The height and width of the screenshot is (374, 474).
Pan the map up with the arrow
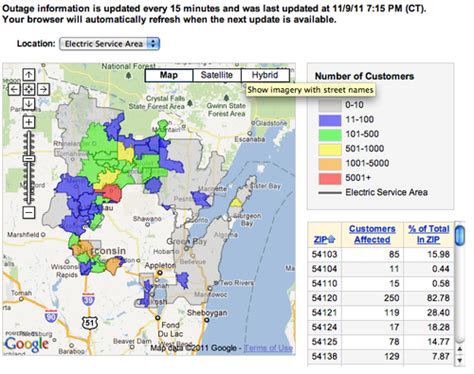(29, 75)
